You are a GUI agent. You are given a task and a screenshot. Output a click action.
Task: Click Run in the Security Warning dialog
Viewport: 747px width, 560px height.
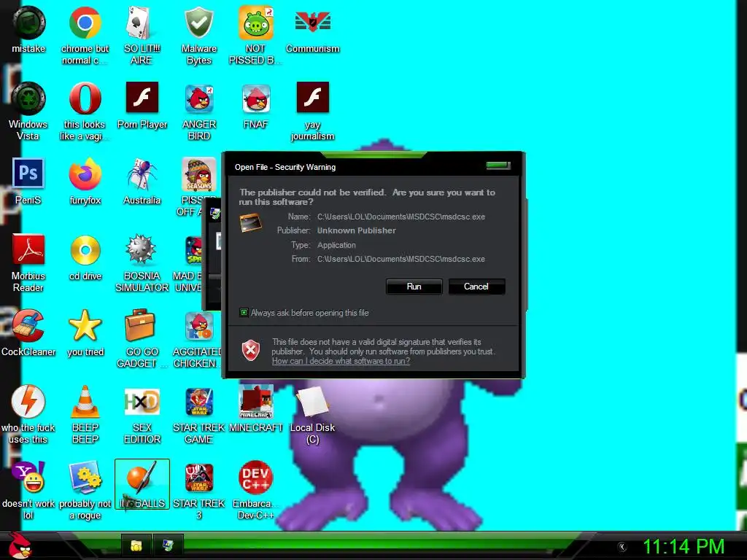414,286
